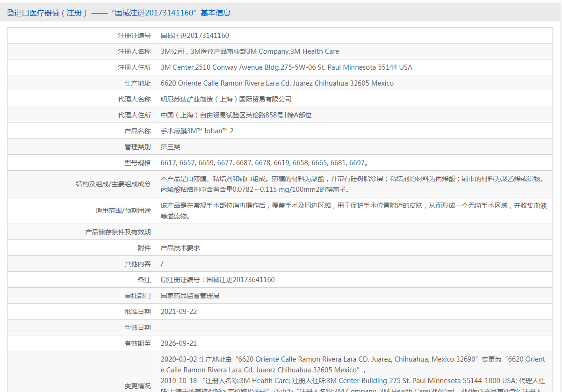Image resolution: width=562 pixels, height=392 pixels.
Task: Click the 其他内容 label
Action: 137,264
